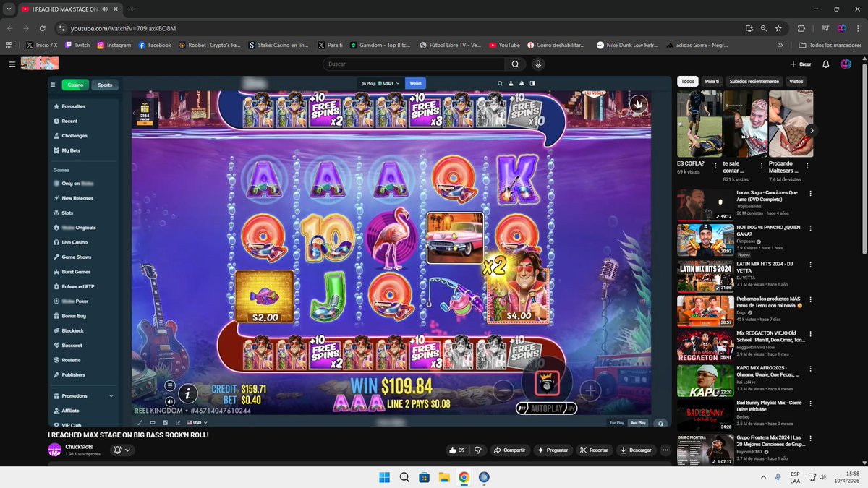Open the Chrome extensions puzzle icon
The height and width of the screenshot is (488, 868).
click(801, 28)
